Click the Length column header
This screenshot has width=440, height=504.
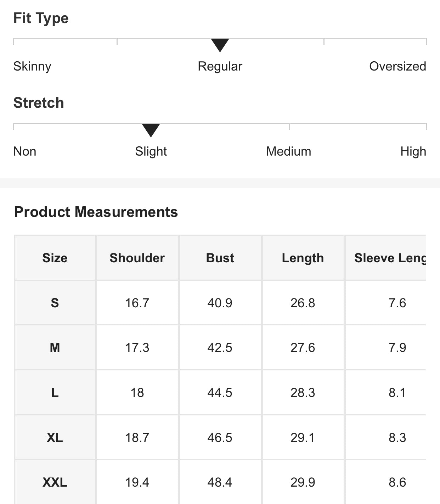[x=303, y=258]
